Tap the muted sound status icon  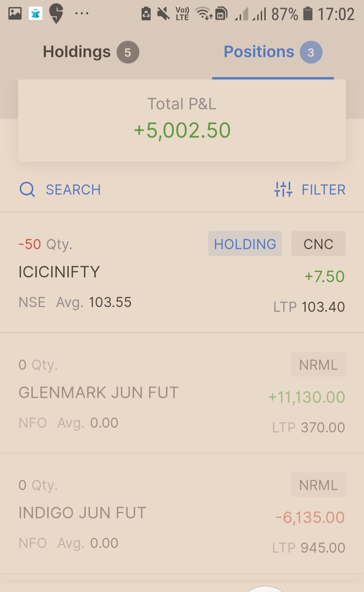163,14
